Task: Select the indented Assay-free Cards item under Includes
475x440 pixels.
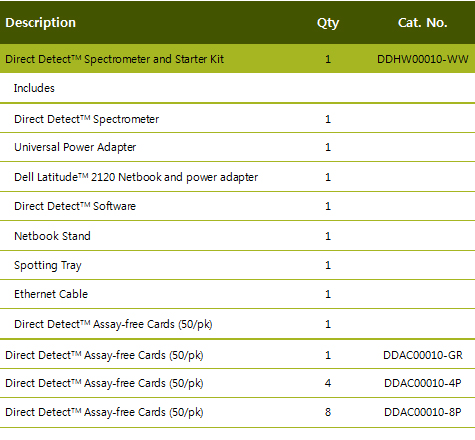Action: pyautogui.click(x=113, y=324)
